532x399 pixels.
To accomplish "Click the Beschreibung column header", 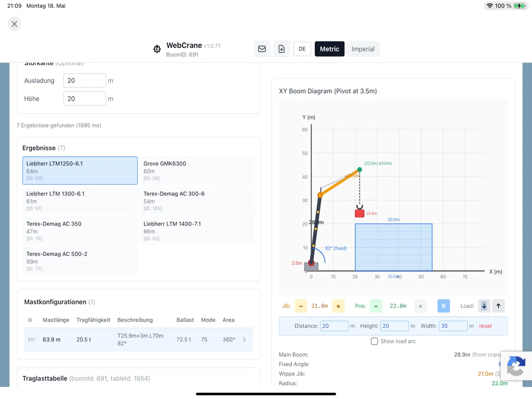I will click(135, 320).
